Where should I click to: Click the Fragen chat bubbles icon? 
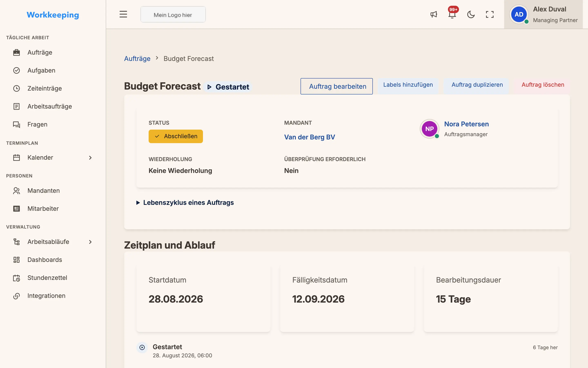point(17,124)
